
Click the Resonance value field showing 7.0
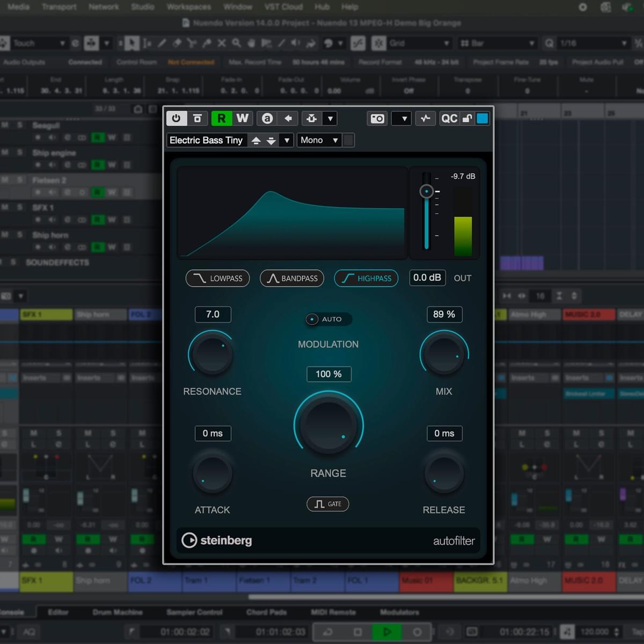coord(213,314)
